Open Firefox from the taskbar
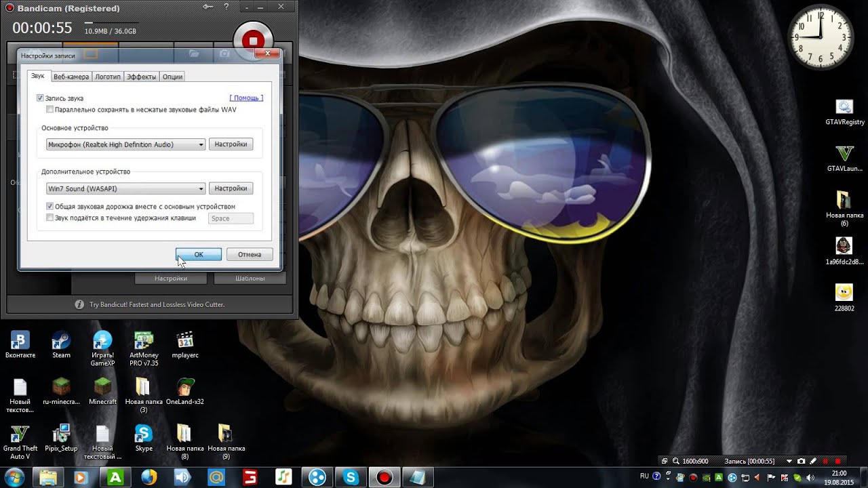The width and height of the screenshot is (868, 488). pyautogui.click(x=148, y=478)
